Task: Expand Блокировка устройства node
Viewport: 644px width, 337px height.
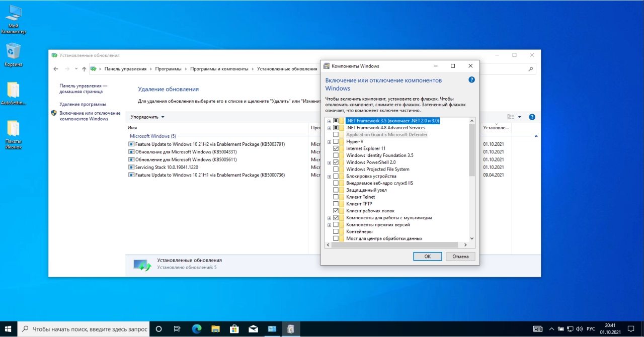Action: pyautogui.click(x=329, y=176)
